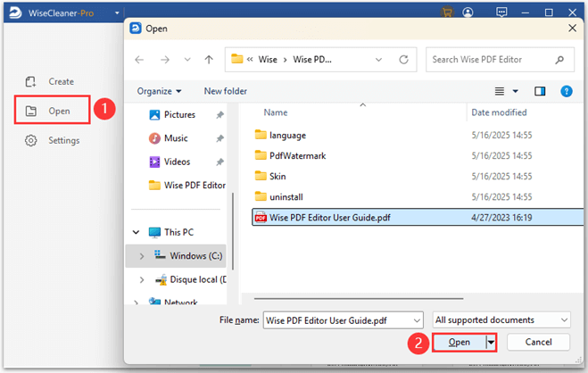Unpin Pictures using its pin icon
The width and height of the screenshot is (588, 373).
click(219, 115)
